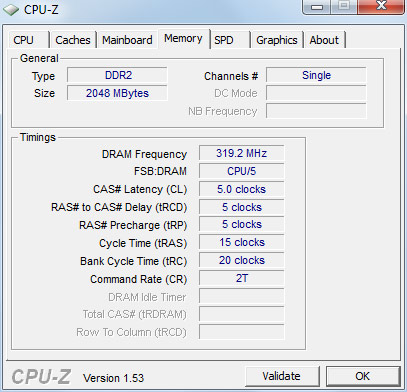Click the empty NB Frequency field
This screenshot has width=407, height=392.
point(316,111)
